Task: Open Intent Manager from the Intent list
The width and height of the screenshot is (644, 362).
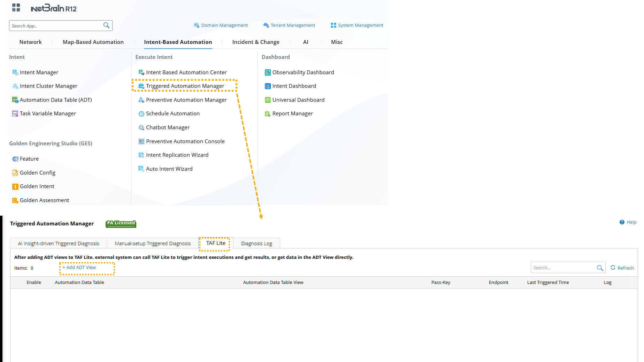Action: click(39, 72)
